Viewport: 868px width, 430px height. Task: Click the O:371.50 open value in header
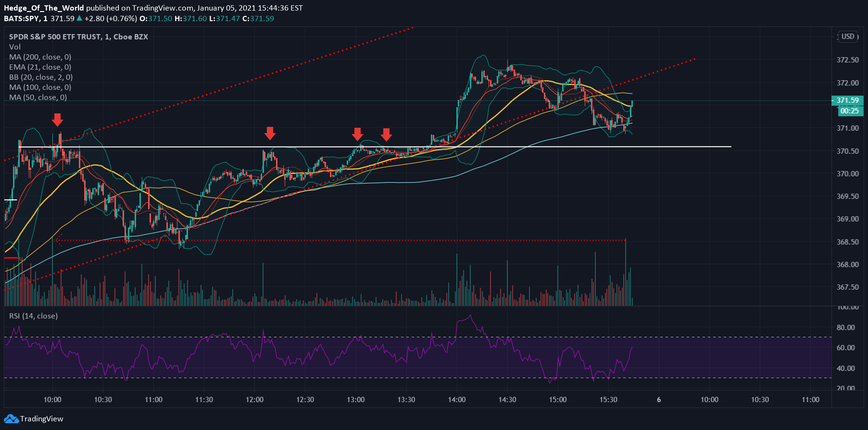click(x=156, y=19)
